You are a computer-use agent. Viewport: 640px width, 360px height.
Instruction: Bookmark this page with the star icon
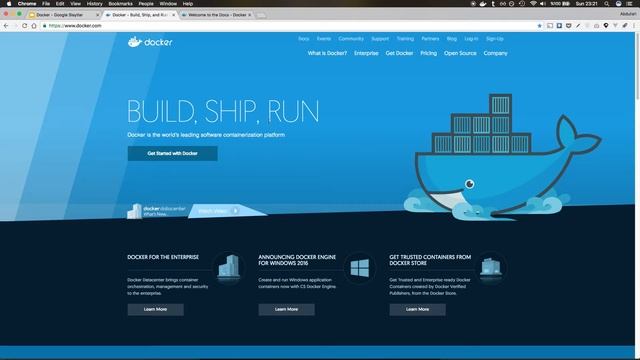[540, 26]
